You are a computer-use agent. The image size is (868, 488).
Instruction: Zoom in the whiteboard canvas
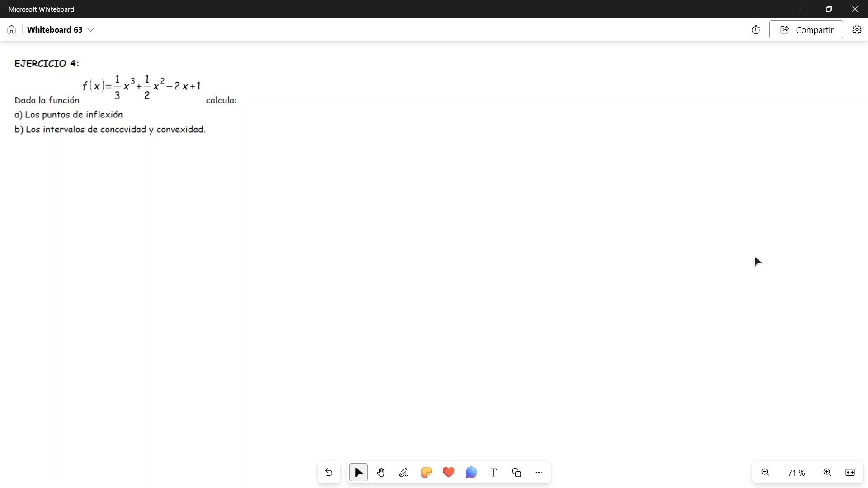(x=827, y=473)
